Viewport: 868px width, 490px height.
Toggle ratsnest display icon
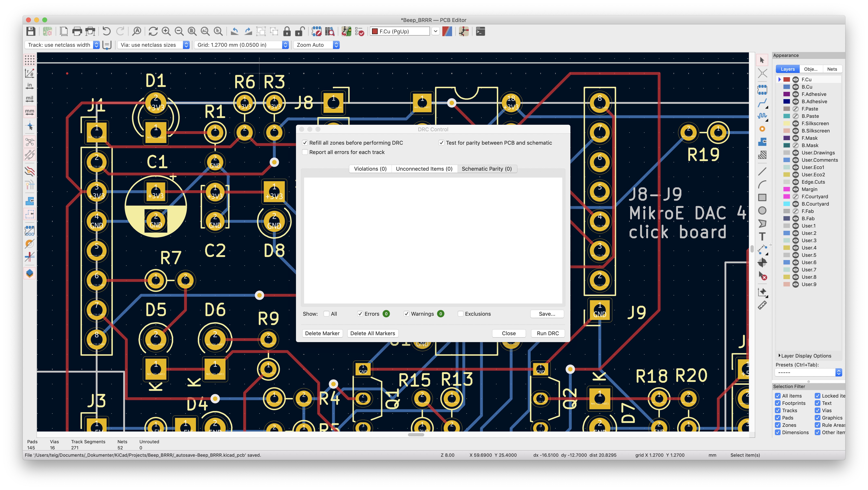tap(30, 142)
